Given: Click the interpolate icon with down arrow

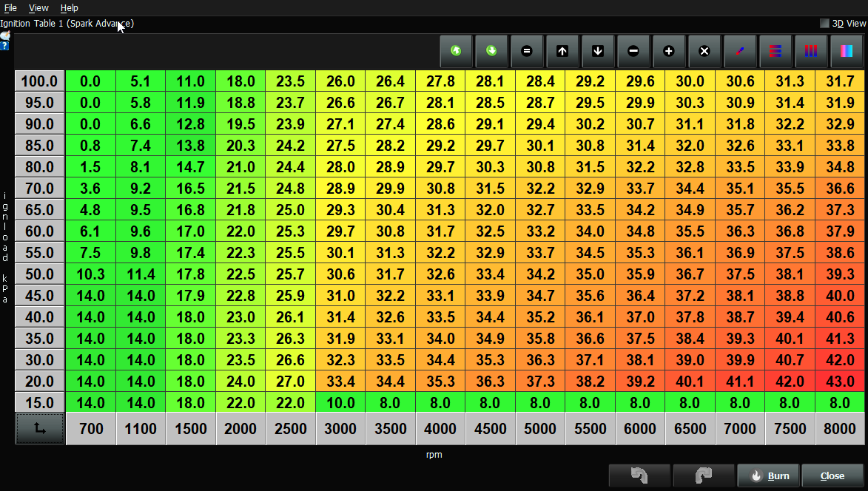Looking at the screenshot, I should (x=491, y=51).
